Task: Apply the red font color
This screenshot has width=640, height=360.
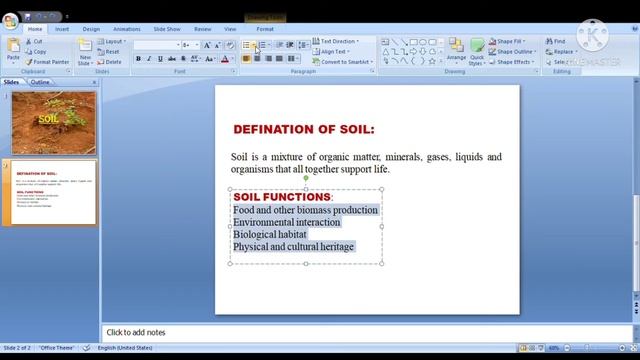Action: [224, 59]
